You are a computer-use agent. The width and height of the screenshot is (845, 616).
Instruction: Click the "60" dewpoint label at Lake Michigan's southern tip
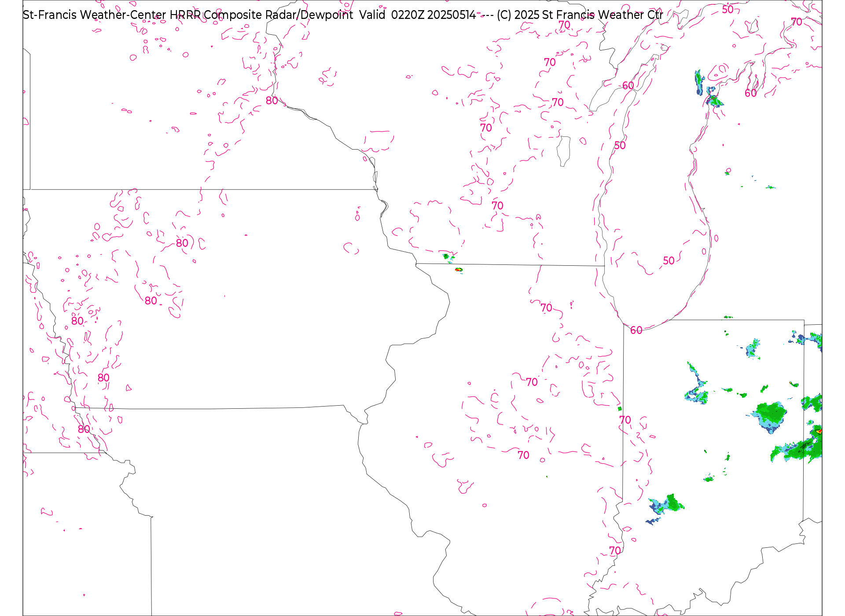click(636, 330)
